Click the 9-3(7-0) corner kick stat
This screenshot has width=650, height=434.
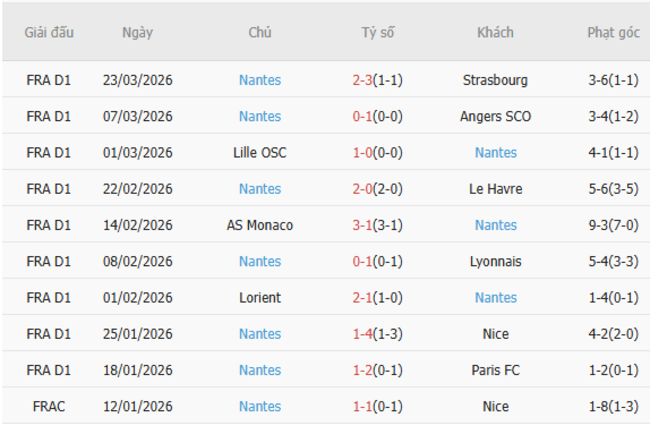coord(613,225)
